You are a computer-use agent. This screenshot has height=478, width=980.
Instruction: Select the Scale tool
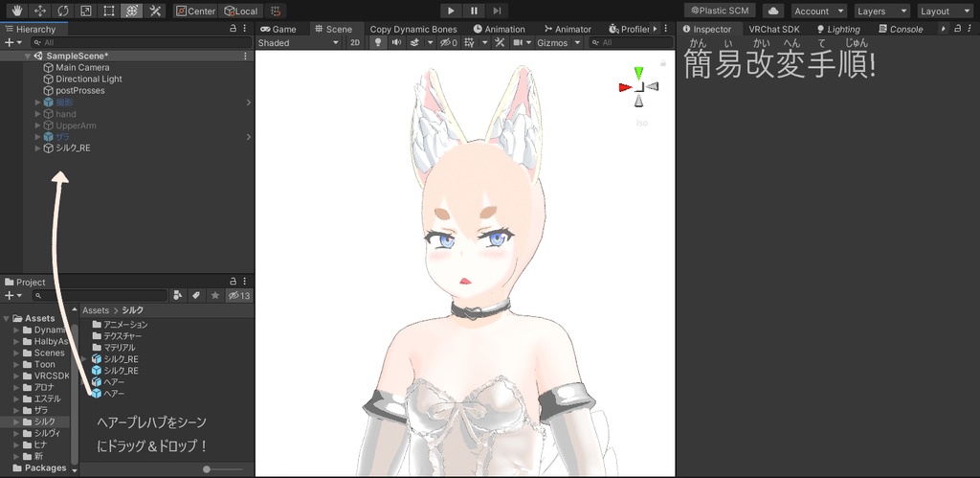click(x=86, y=11)
